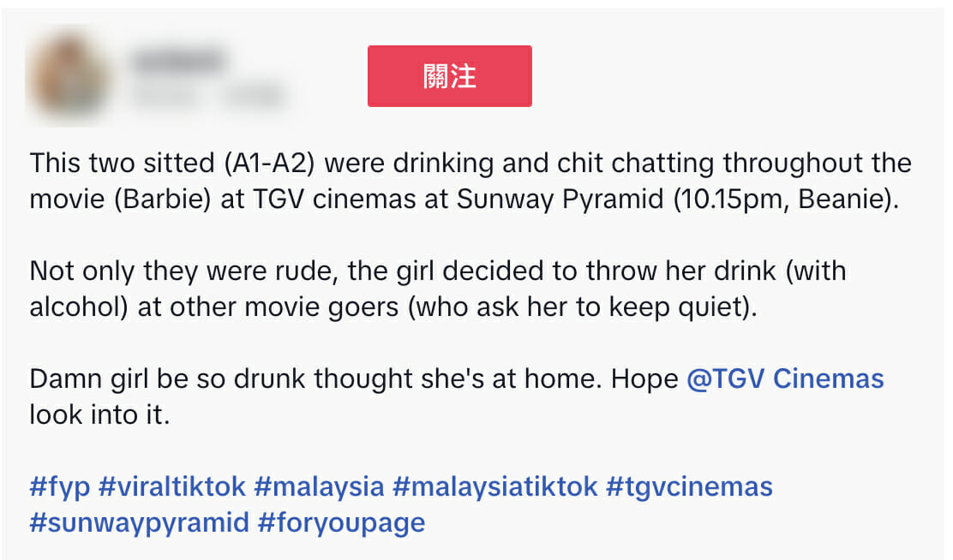
Task: Click the paragraph starting "Not only they were rude"
Action: 438,289
